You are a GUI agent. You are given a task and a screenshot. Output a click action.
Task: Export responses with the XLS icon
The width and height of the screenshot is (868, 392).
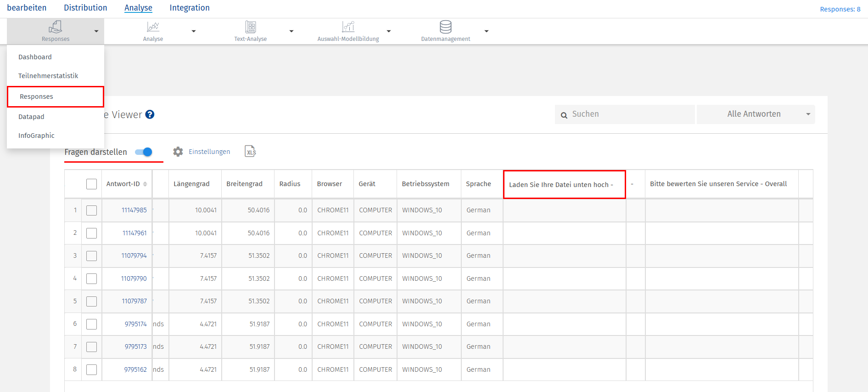click(x=250, y=152)
